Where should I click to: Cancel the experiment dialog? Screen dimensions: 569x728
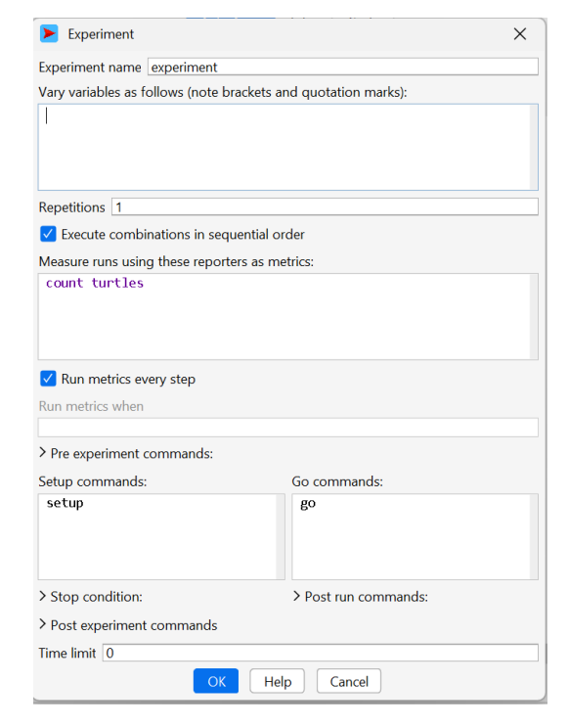pyautogui.click(x=349, y=681)
